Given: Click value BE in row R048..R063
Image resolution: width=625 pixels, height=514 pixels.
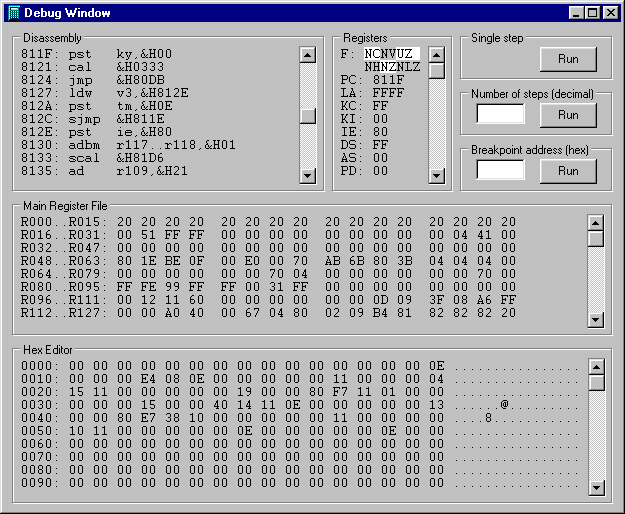Looking at the screenshot, I should [x=172, y=261].
